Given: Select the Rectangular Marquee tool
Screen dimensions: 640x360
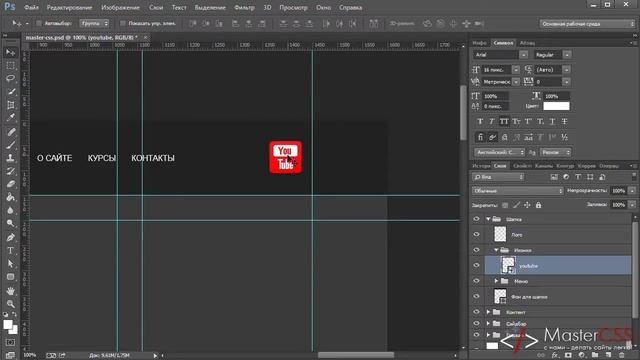Looking at the screenshot, I should coord(11,66).
